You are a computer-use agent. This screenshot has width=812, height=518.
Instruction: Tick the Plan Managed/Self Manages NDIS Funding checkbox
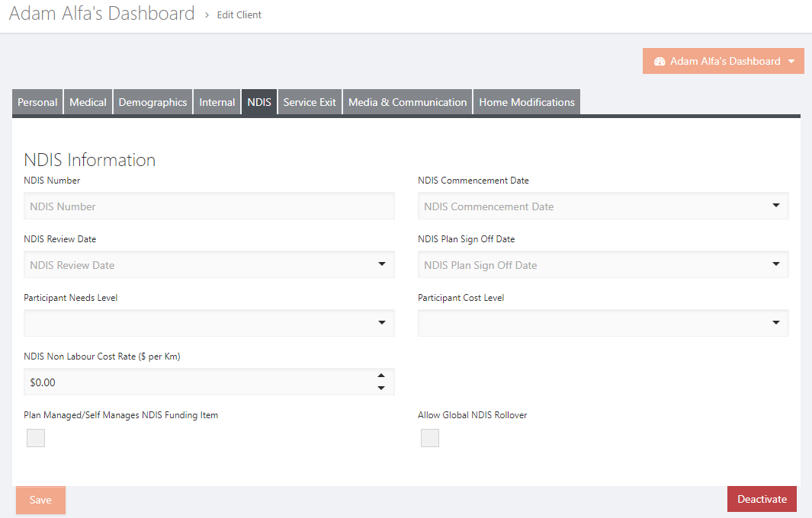(36, 438)
